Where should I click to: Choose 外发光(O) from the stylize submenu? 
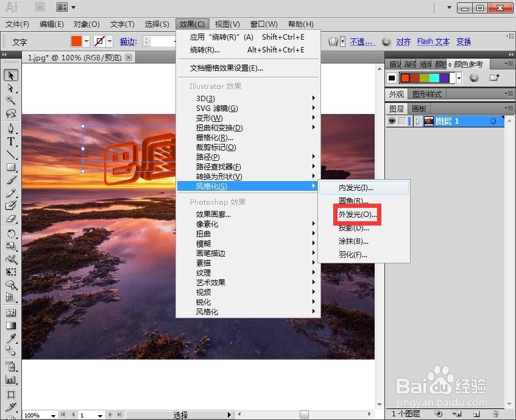(x=356, y=215)
